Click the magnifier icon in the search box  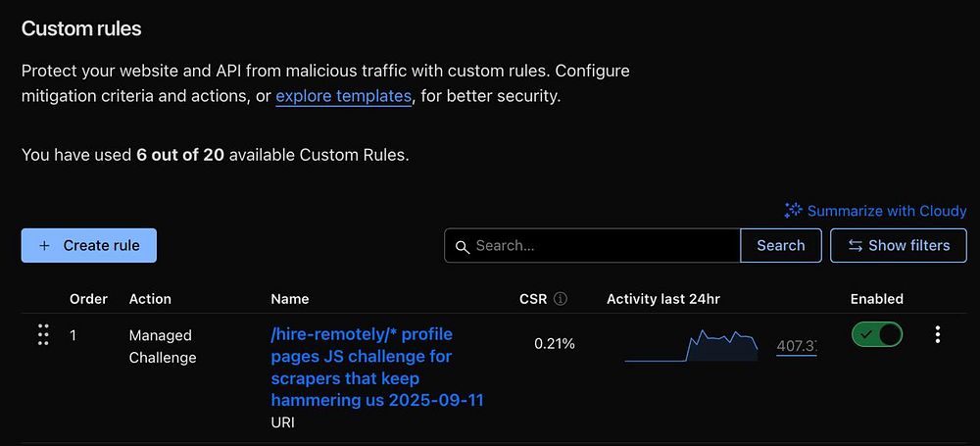[462, 246]
